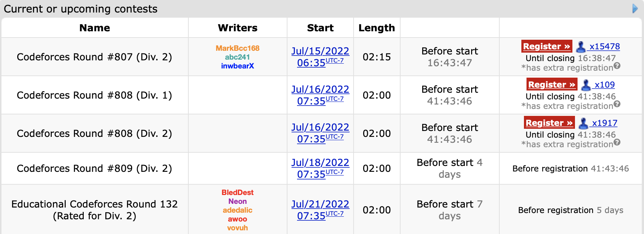Click the extra registration help icon for Round #807
This screenshot has width=644, height=234.
pos(617,66)
